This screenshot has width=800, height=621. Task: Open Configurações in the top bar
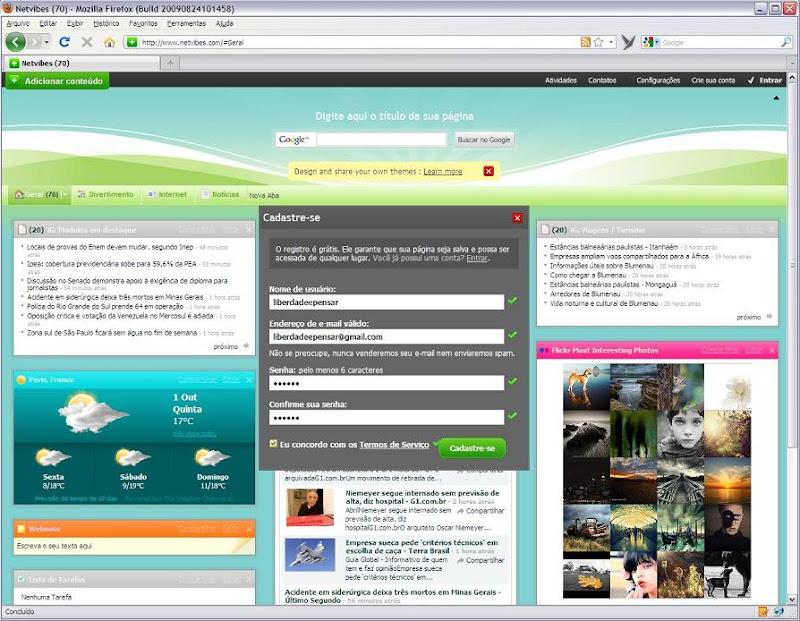pos(658,80)
